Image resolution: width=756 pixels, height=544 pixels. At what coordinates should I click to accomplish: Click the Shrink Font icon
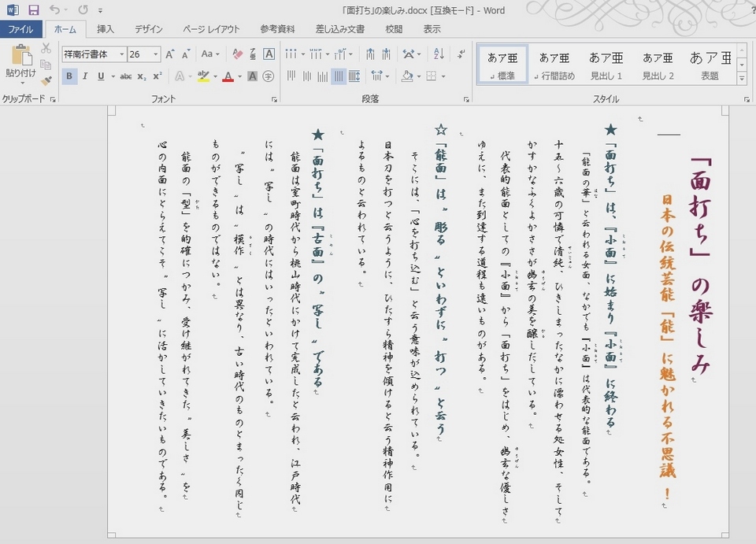(x=186, y=54)
